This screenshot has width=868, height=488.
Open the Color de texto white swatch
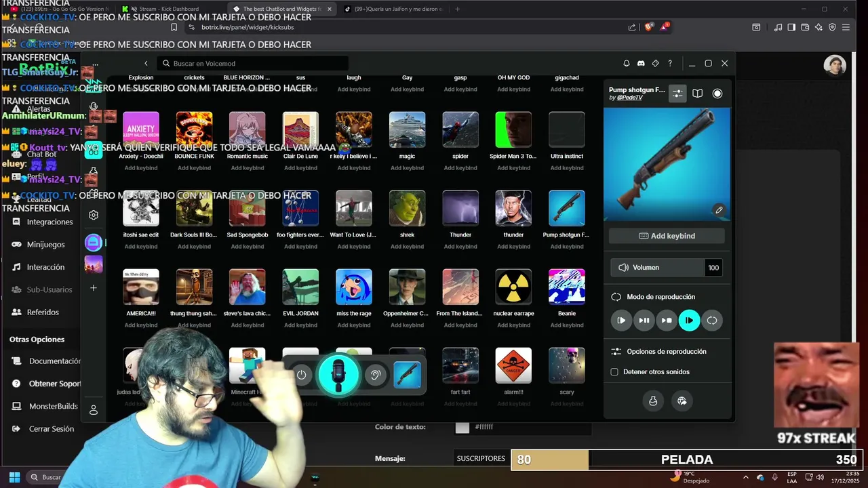click(x=462, y=427)
